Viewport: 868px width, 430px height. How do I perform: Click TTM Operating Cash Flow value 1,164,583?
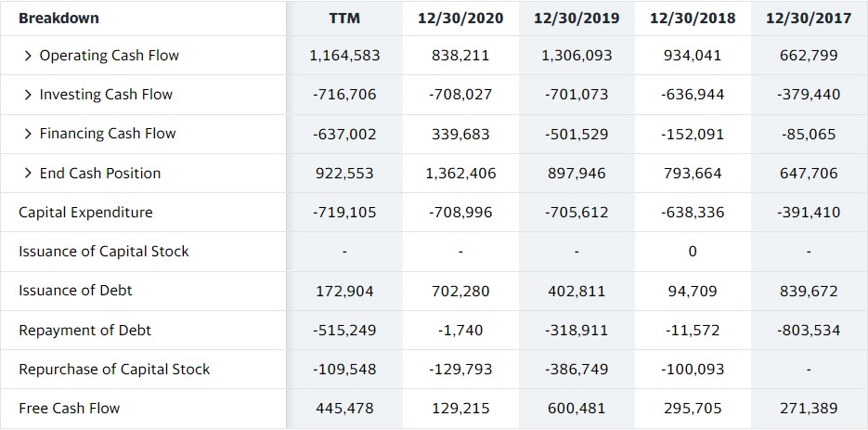point(344,56)
